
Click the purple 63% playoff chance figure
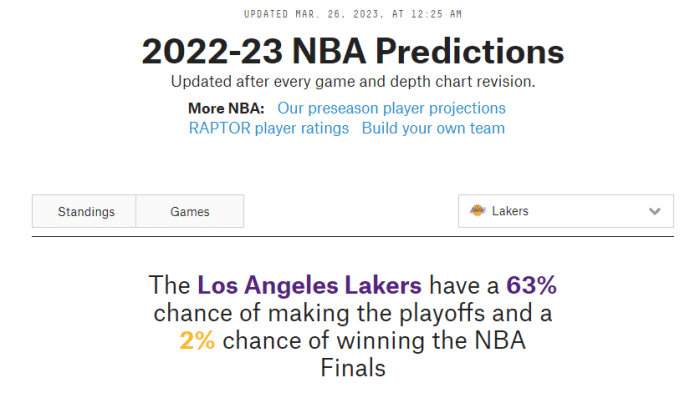pyautogui.click(x=531, y=285)
